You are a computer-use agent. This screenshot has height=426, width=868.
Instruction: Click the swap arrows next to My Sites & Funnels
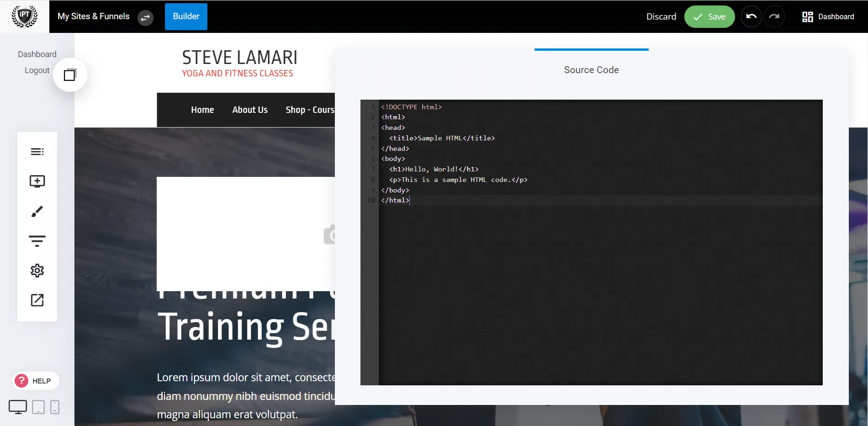(x=145, y=18)
